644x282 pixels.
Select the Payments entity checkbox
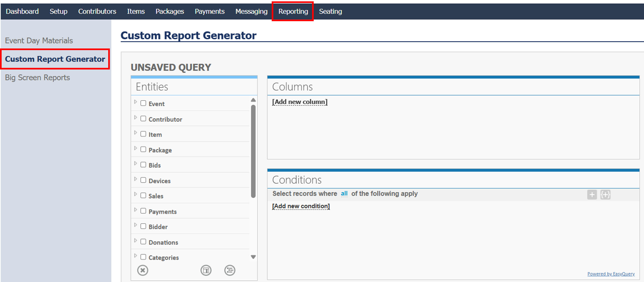143,211
